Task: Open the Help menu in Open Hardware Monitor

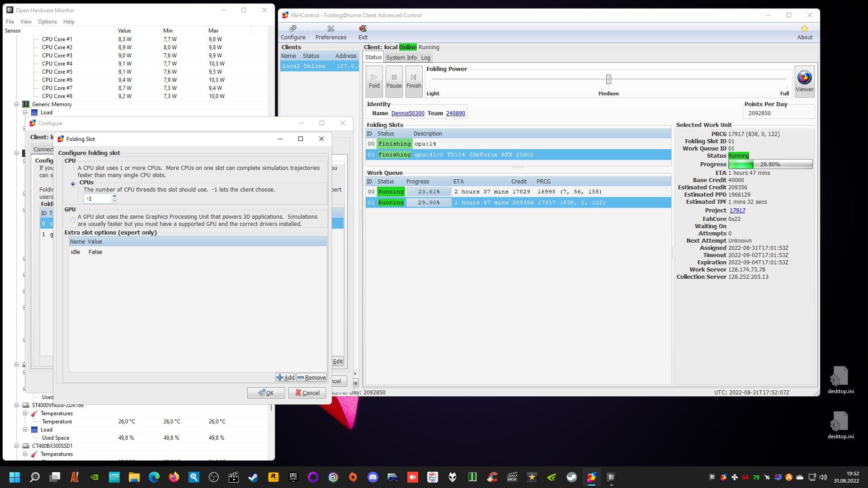Action: [69, 22]
